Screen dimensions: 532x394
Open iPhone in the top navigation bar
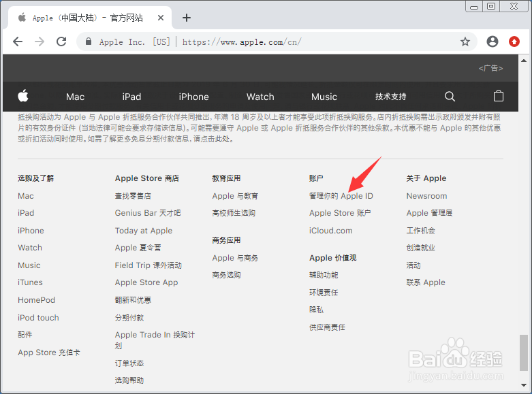click(193, 97)
